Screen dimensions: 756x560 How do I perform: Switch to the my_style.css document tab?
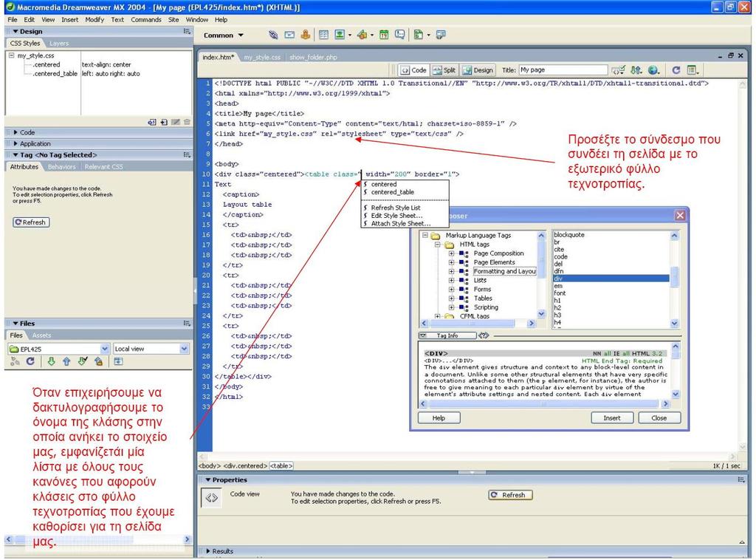point(262,58)
